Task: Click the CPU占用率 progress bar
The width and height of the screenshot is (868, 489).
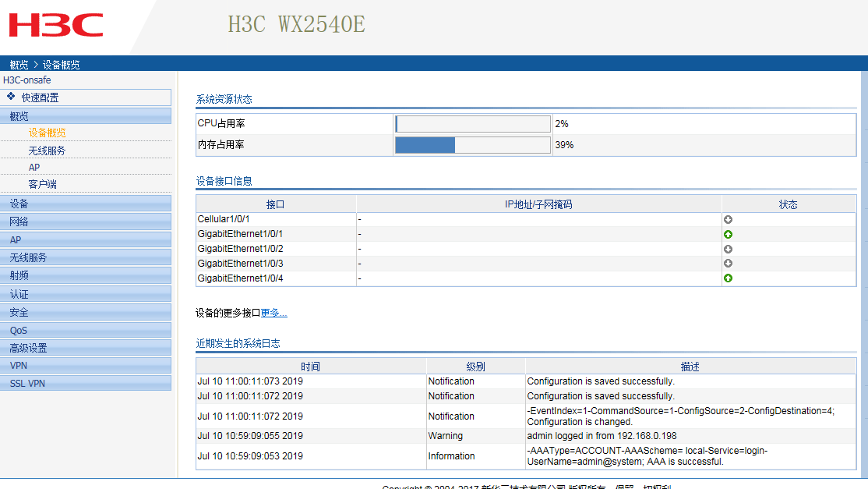Action: click(473, 123)
